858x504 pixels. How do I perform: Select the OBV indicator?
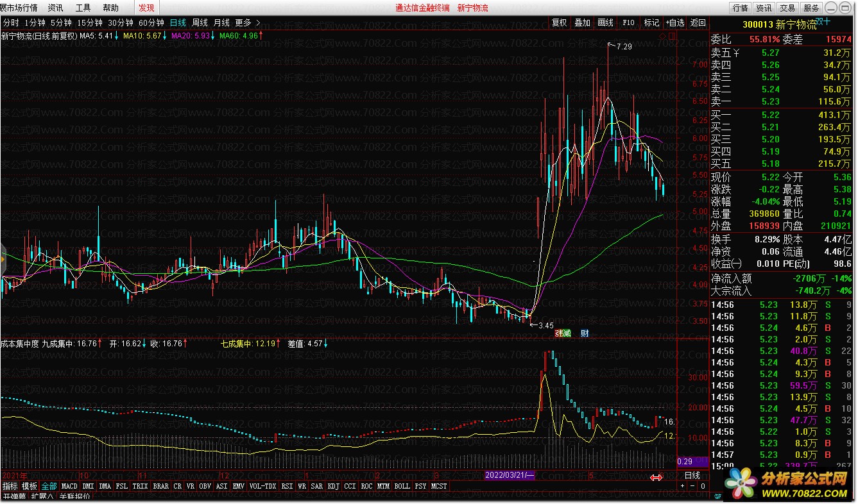coord(205,487)
